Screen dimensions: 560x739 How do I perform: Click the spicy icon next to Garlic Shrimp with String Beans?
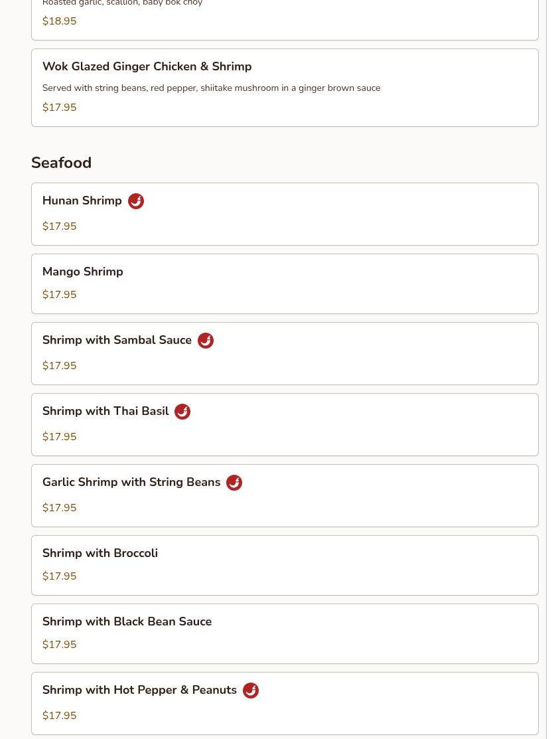tap(234, 483)
